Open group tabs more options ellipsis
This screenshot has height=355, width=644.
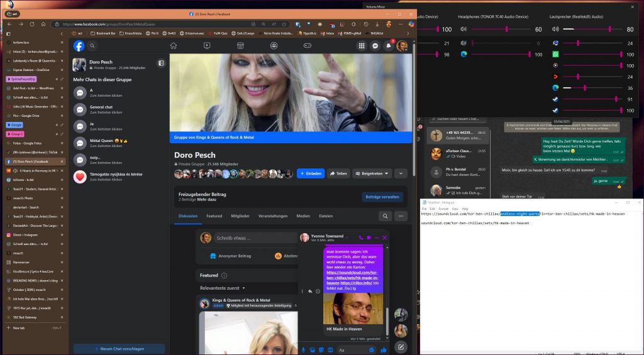[401, 216]
